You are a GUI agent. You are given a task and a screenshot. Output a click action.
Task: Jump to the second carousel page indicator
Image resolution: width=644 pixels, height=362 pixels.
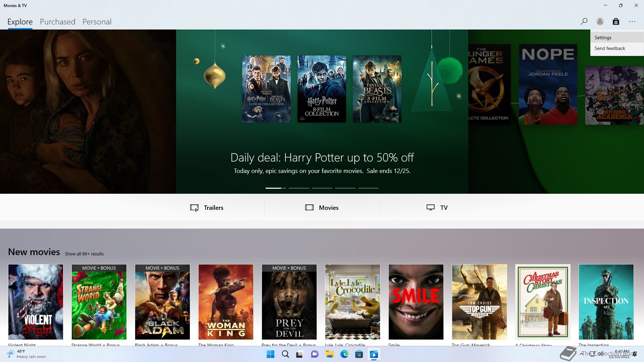click(299, 188)
